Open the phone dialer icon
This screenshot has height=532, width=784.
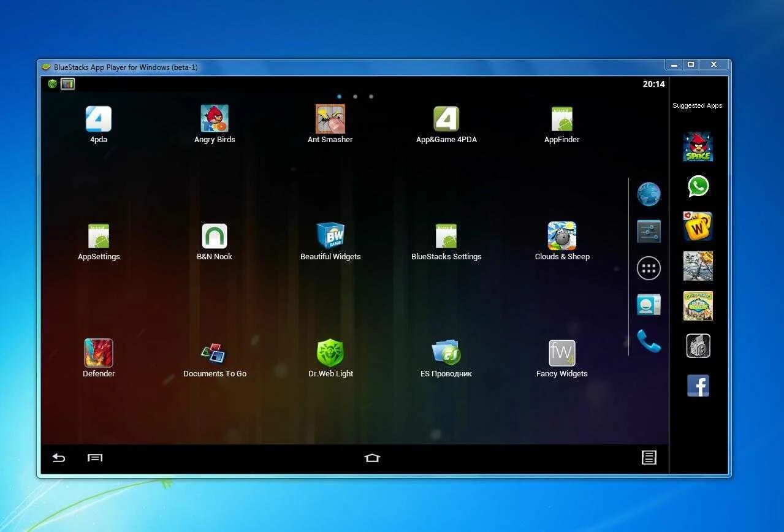point(649,341)
